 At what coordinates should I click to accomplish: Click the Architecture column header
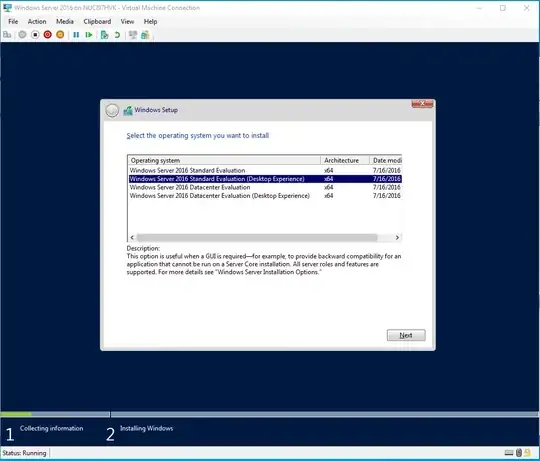click(345, 160)
